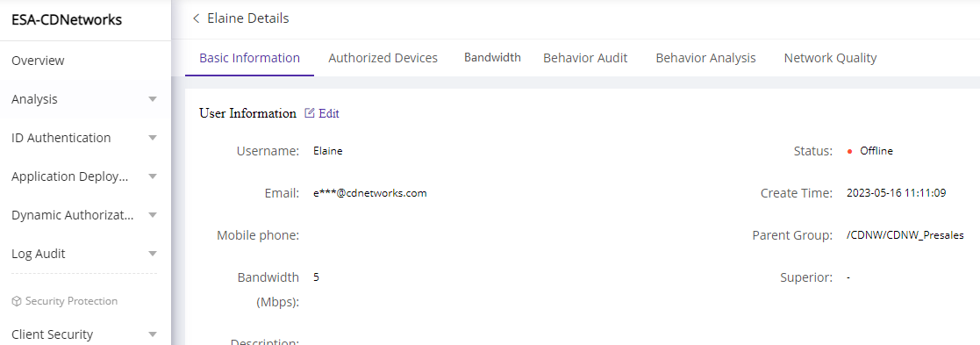
Task: Open the Behavior Audit tab
Action: point(585,58)
